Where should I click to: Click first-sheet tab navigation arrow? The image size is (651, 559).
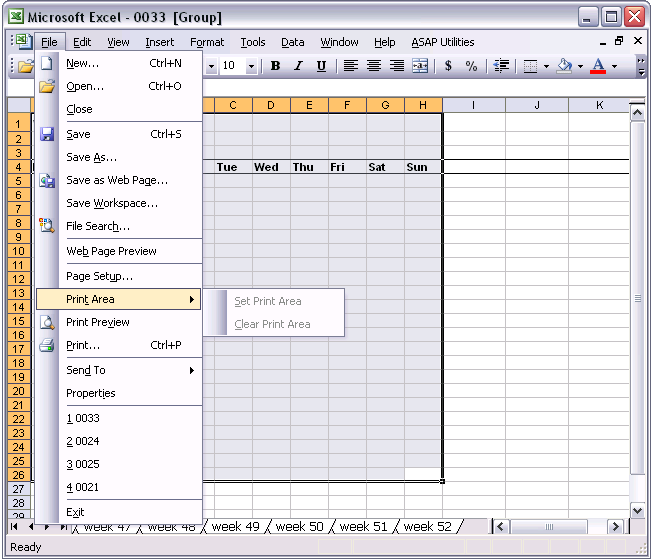click(x=14, y=527)
